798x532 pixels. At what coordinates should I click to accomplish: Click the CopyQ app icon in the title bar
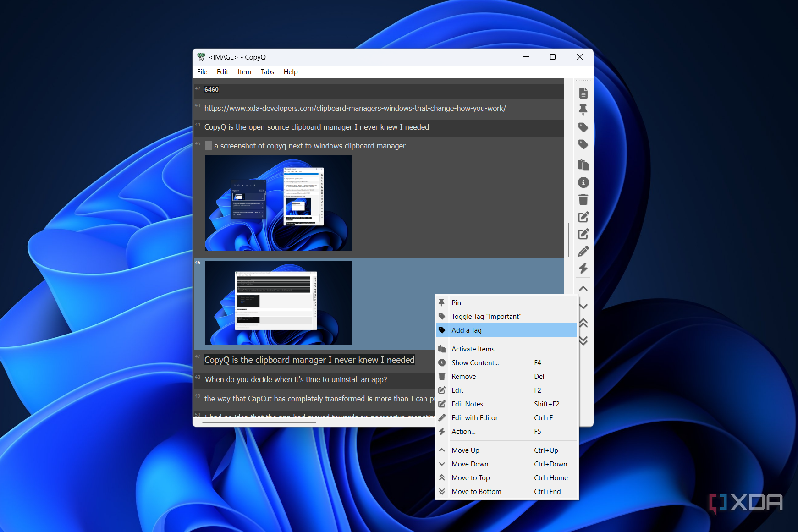tap(201, 57)
